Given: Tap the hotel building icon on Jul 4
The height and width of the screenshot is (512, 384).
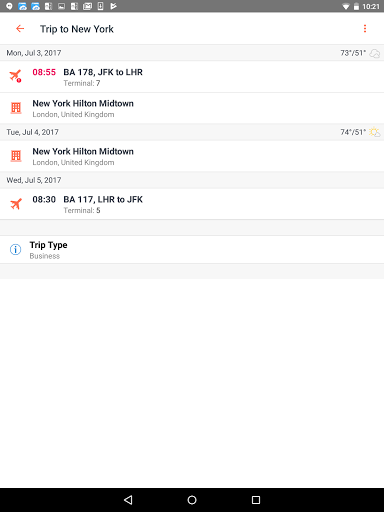Looking at the screenshot, I should [16, 156].
